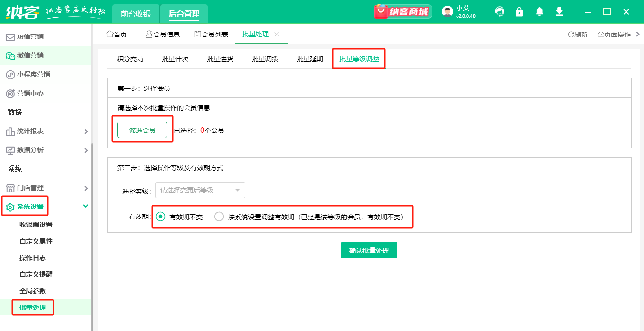Collapse the 系统设置 menu via its chevron
644x331 pixels.
pyautogui.click(x=86, y=206)
